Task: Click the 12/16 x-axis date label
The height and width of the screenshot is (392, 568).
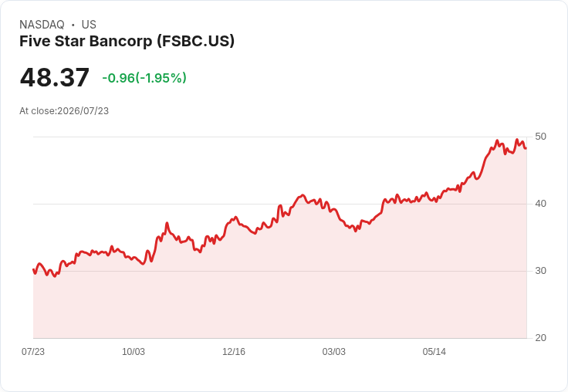Action: [234, 352]
